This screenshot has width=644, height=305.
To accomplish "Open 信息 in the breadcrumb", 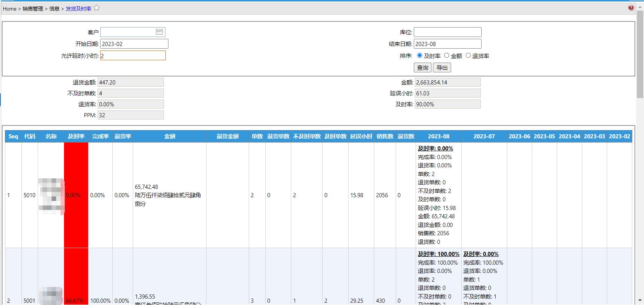I will pos(54,9).
